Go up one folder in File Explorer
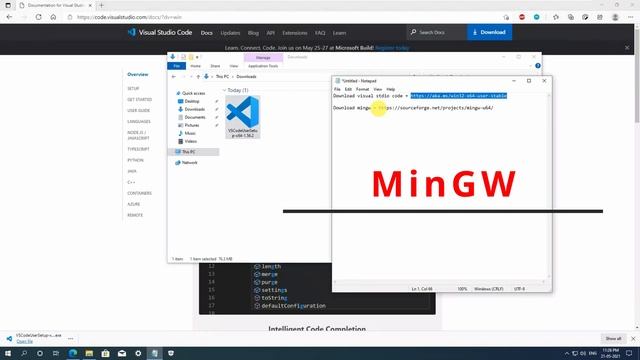 [x=198, y=77]
